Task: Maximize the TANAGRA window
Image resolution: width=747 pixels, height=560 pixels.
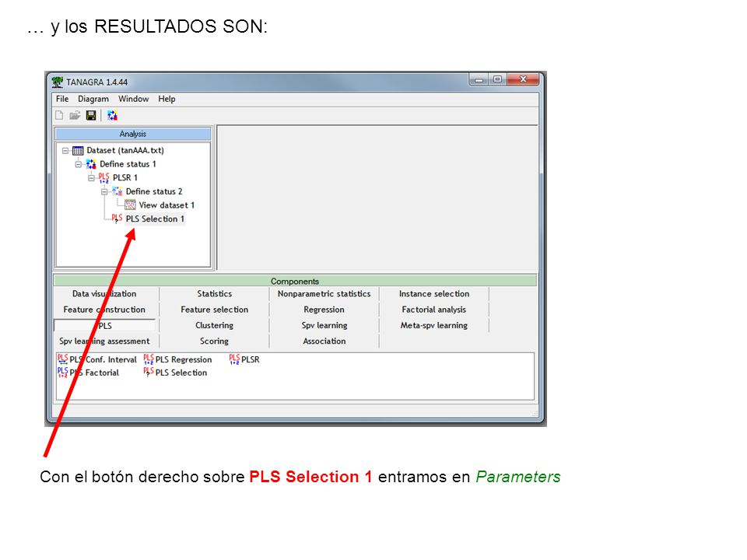Action: [x=497, y=79]
